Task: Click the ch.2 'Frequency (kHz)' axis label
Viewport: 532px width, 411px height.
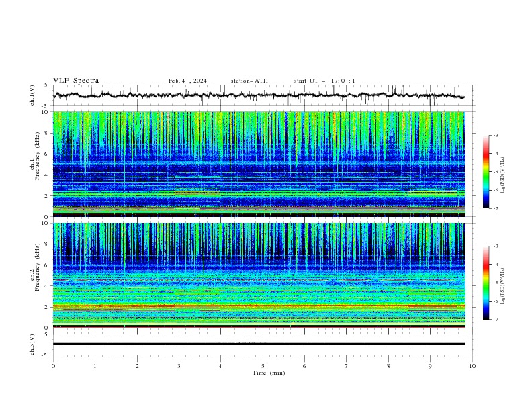Action: point(38,267)
